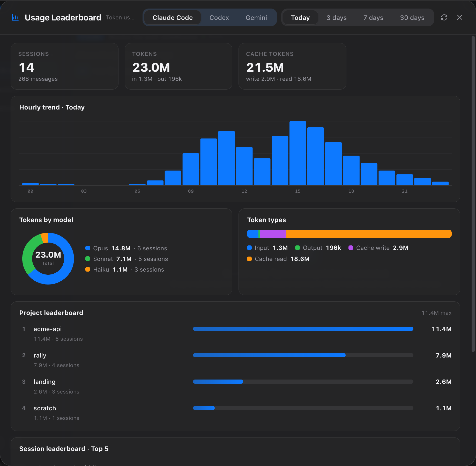This screenshot has width=476, height=466.
Task: Click the Sessions 14 stat card
Action: click(64, 66)
